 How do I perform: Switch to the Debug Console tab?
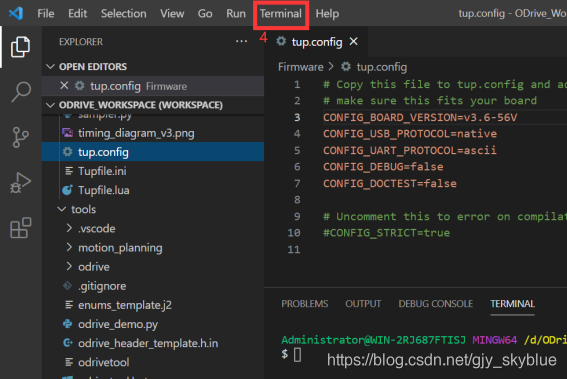pos(436,304)
